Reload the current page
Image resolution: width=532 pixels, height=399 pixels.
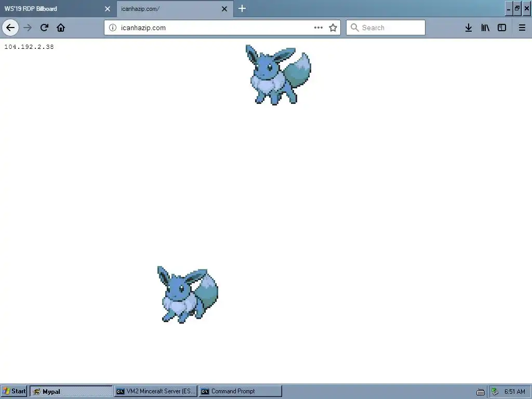(x=44, y=28)
